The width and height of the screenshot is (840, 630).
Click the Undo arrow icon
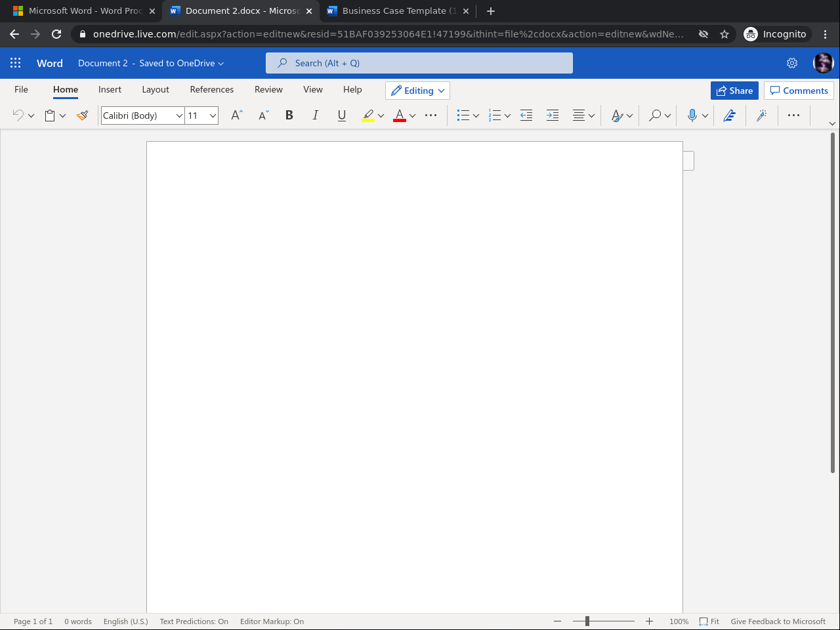click(x=18, y=115)
